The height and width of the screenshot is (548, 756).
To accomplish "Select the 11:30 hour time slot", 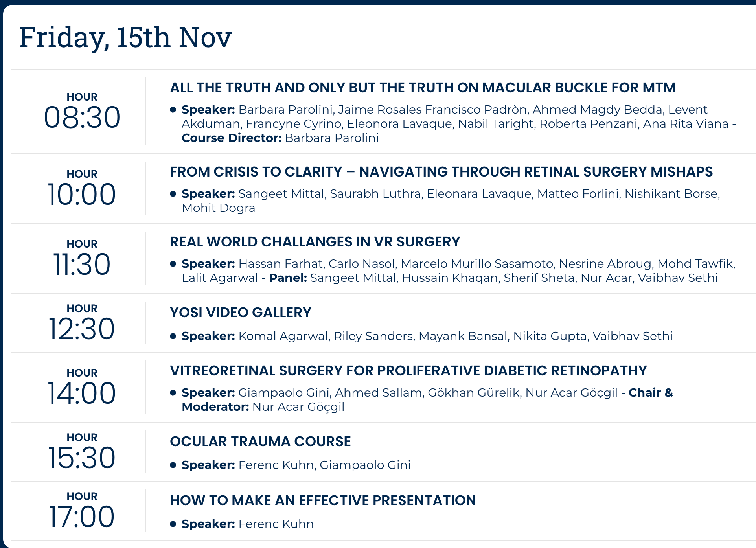I will 82,258.
